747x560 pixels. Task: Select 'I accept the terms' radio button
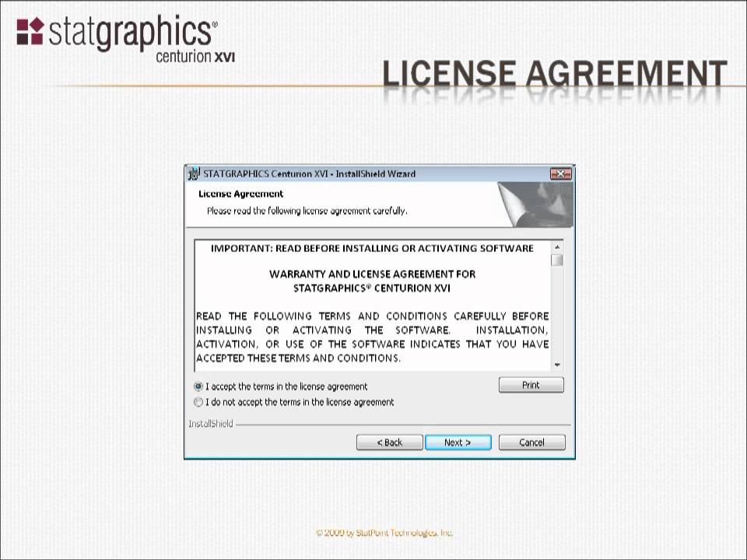tap(198, 387)
